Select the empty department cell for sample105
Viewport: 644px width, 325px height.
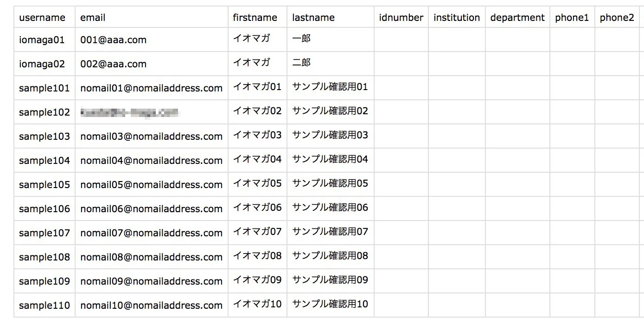click(x=517, y=185)
